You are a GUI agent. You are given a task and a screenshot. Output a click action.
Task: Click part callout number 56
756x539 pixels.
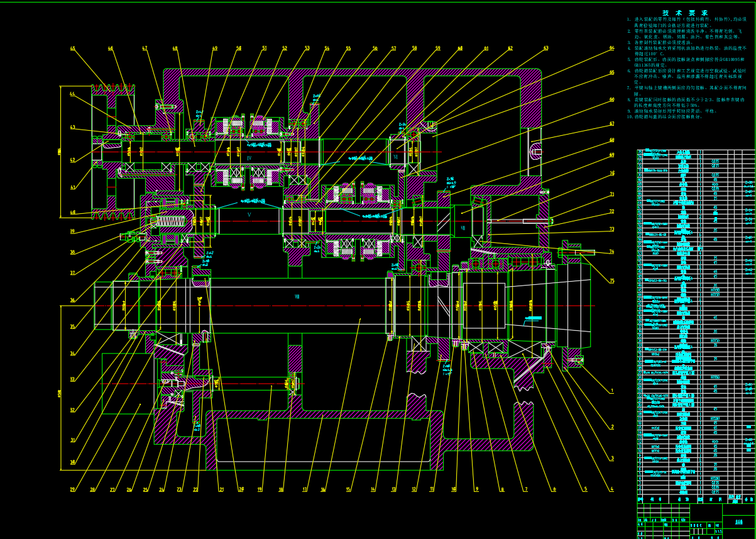click(375, 48)
